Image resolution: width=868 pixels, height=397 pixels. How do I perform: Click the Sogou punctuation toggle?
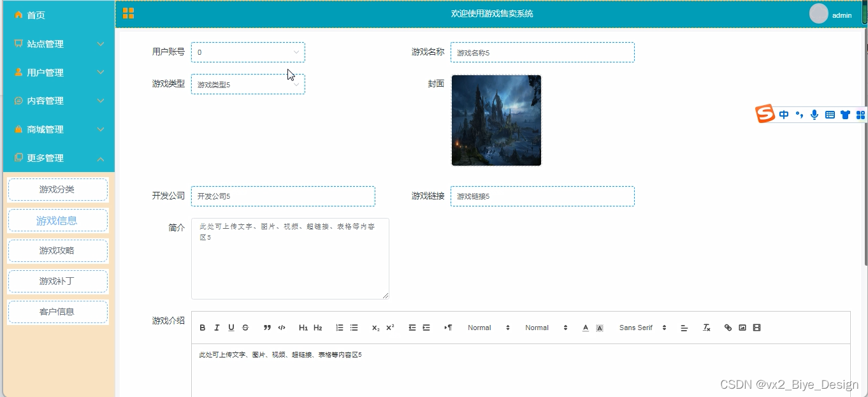tap(799, 115)
